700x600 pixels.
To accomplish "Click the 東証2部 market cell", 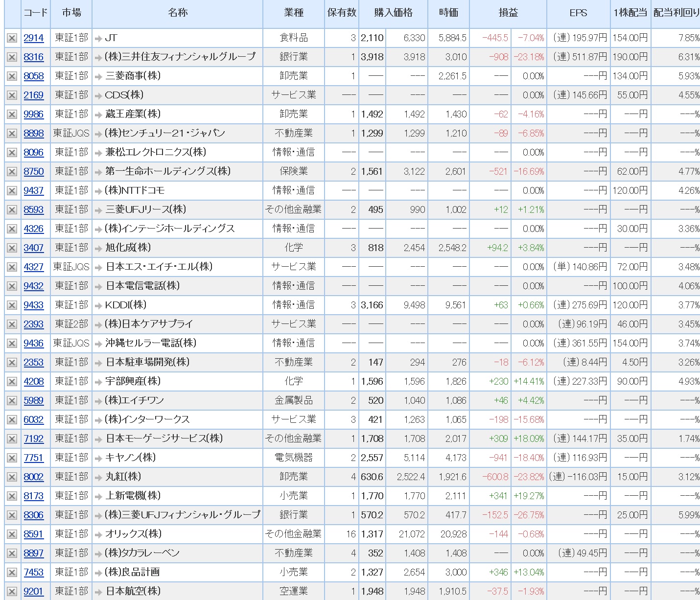I will (71, 324).
